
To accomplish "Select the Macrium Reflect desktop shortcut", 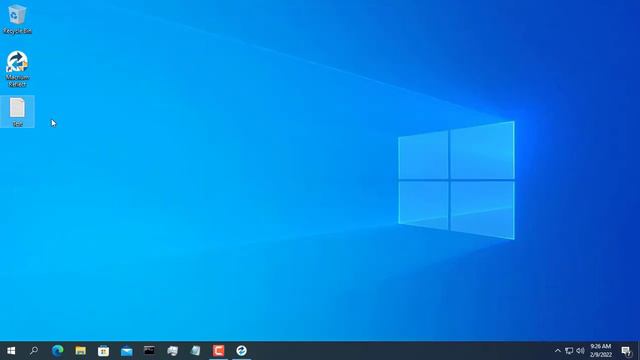I will pos(17,69).
